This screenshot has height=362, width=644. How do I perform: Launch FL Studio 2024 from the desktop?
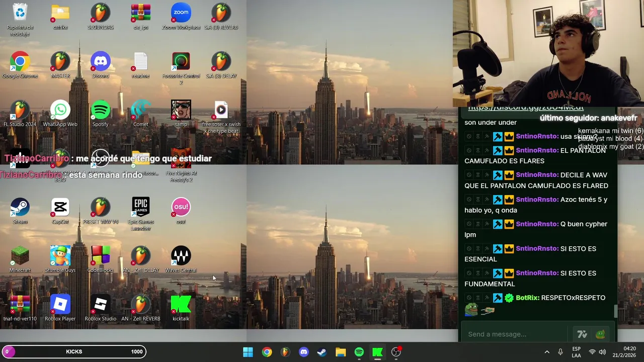click(x=20, y=114)
